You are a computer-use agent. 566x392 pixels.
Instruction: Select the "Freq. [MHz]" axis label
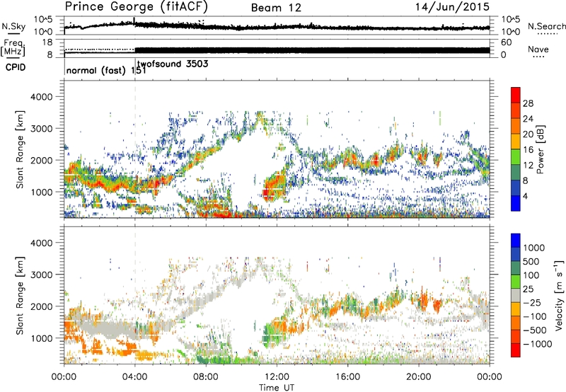13,48
